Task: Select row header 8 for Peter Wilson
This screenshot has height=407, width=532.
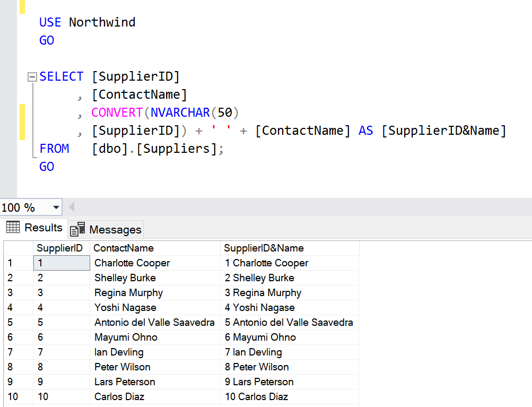Action: point(10,367)
